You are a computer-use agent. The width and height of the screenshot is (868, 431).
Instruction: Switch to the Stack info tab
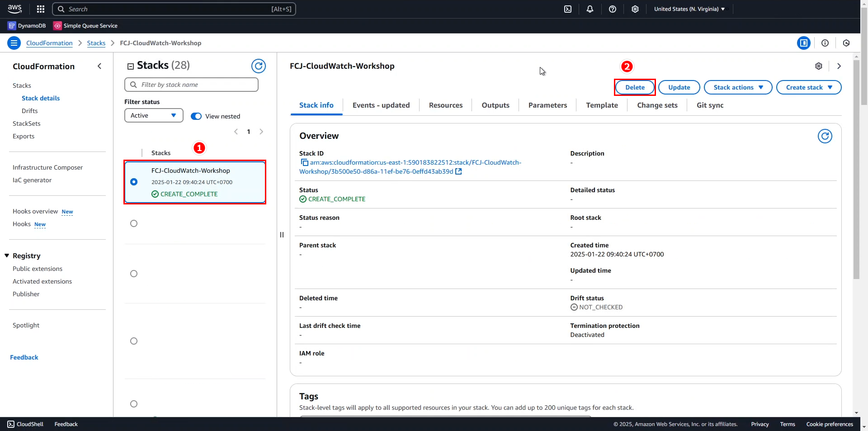coord(316,105)
